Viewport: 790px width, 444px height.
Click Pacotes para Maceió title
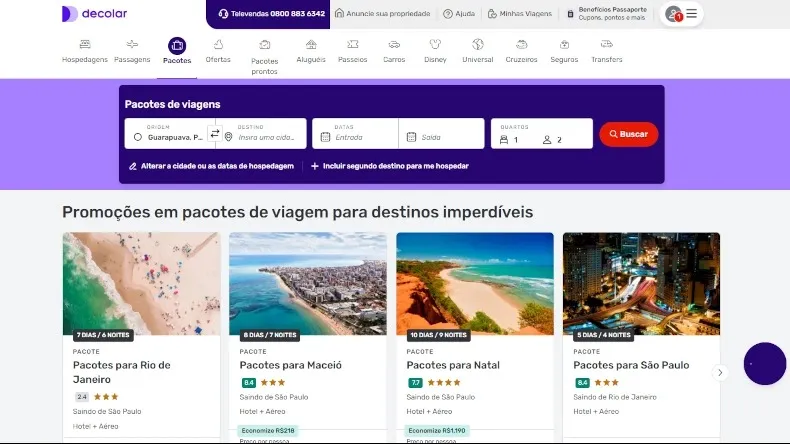coord(291,365)
